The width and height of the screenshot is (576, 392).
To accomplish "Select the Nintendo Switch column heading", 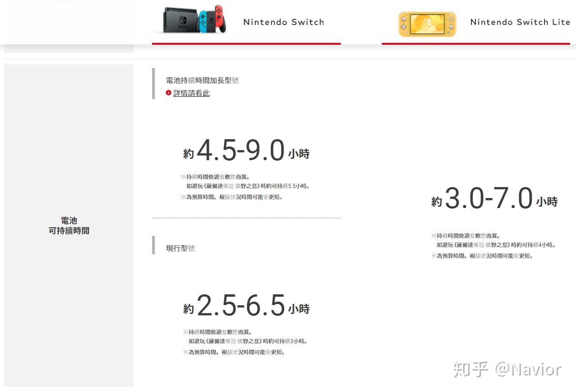I will (284, 22).
